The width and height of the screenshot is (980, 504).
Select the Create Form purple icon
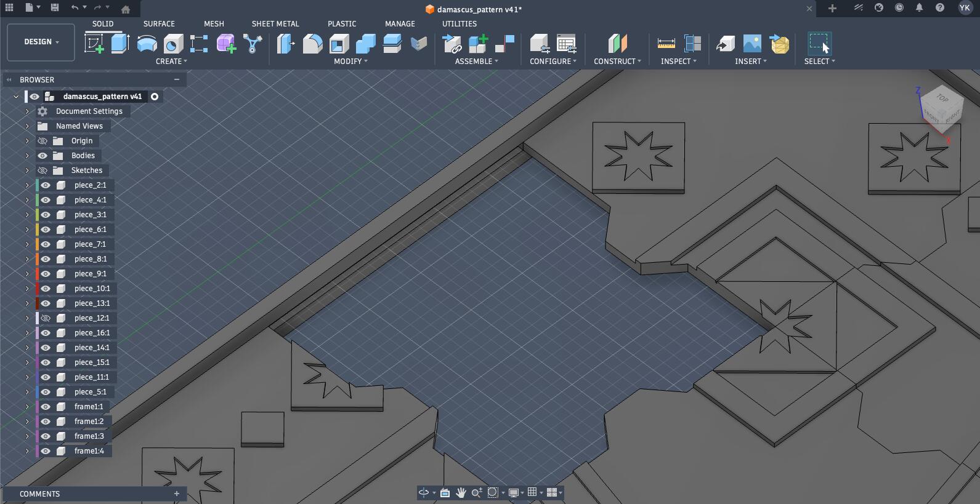(x=226, y=44)
